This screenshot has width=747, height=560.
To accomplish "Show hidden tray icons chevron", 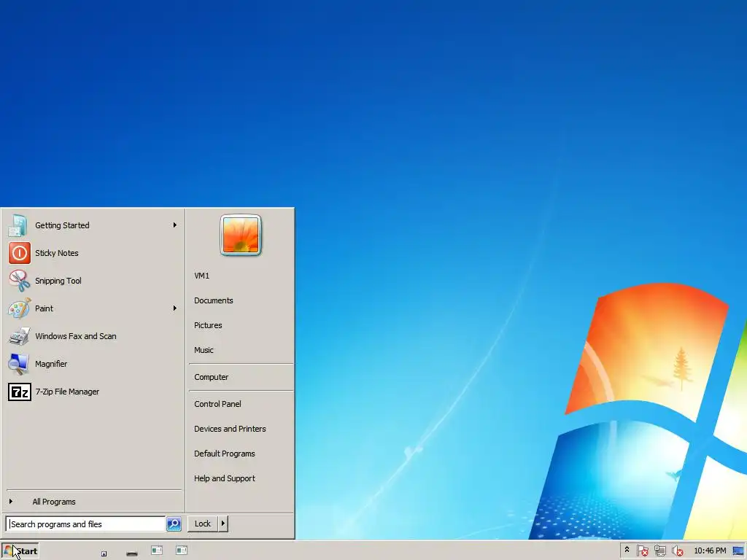I will [627, 550].
